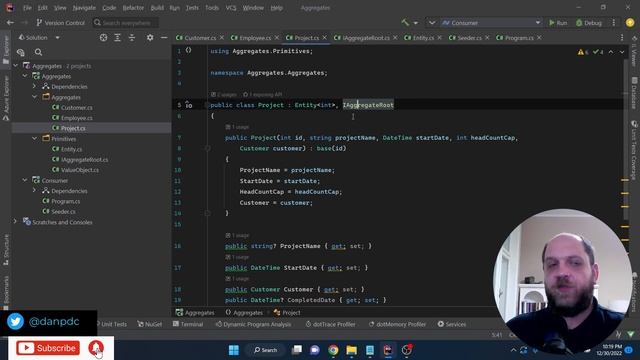This screenshot has width=640, height=360.
Task: Collapse the Primitives folder
Action: pyautogui.click(x=35, y=139)
